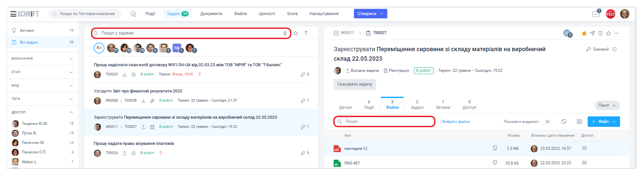Open the Документи menu item
644x178 pixels.
click(211, 14)
